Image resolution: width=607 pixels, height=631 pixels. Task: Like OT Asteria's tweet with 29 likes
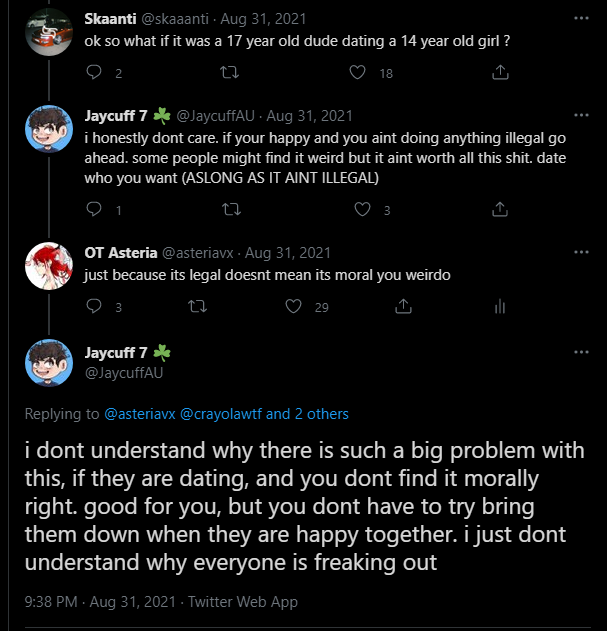tap(293, 307)
